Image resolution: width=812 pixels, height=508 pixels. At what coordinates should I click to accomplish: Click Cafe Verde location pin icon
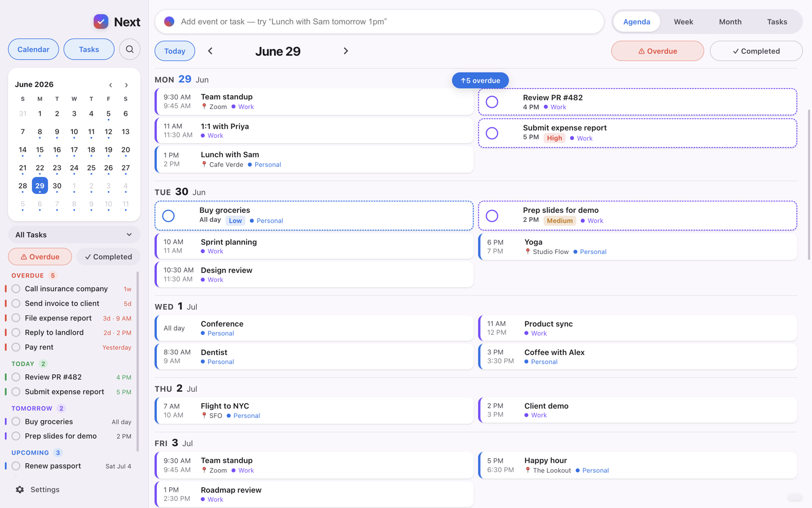pos(204,164)
